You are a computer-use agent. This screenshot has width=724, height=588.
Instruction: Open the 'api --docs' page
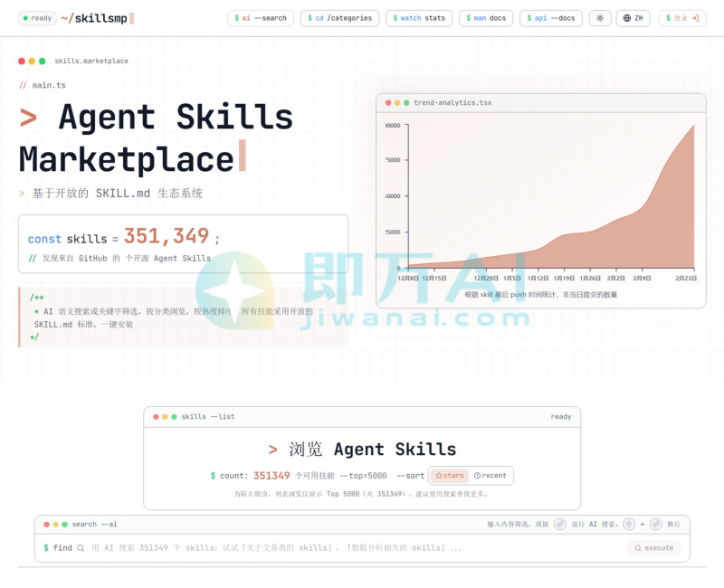(x=549, y=18)
